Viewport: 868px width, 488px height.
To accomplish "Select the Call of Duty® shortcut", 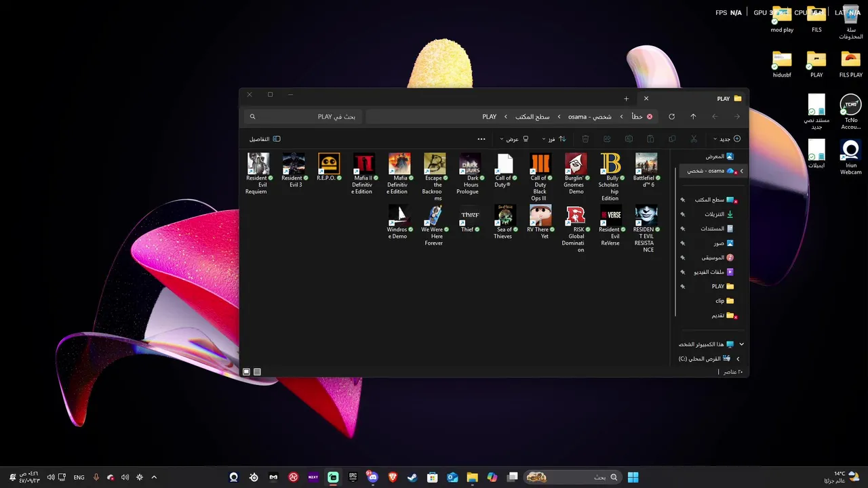I will pyautogui.click(x=505, y=169).
